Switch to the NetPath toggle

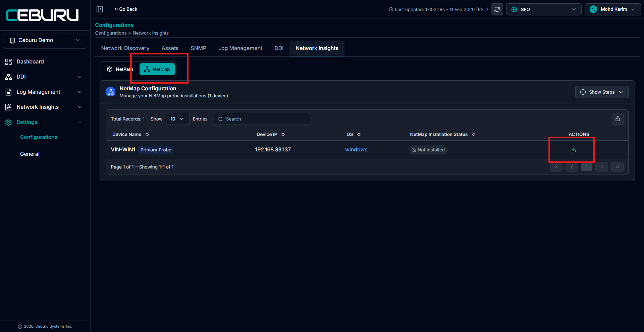(120, 69)
